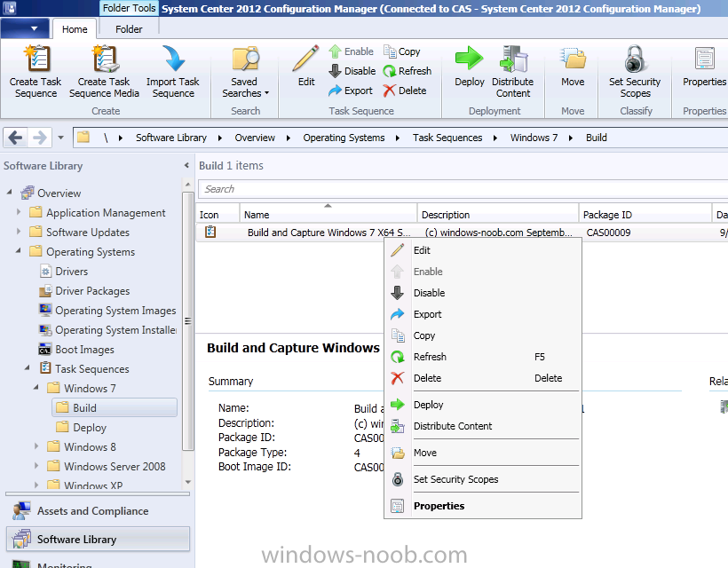Choose Properties in the context menu
This screenshot has height=568, width=728.
click(x=483, y=506)
